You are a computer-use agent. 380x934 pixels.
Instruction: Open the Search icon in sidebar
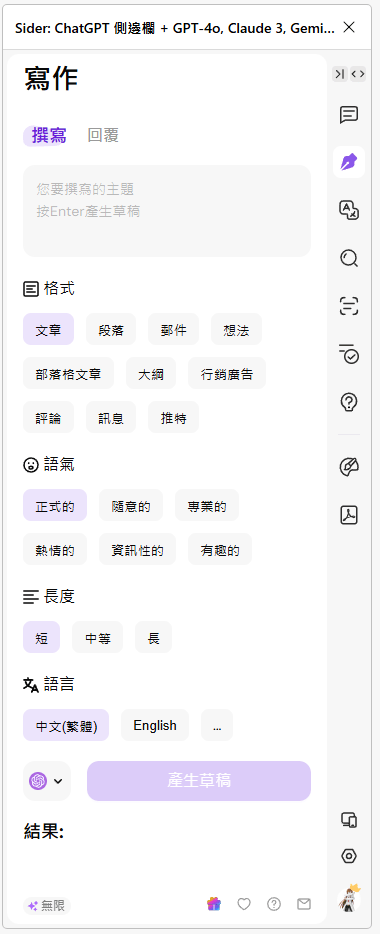coord(348,258)
